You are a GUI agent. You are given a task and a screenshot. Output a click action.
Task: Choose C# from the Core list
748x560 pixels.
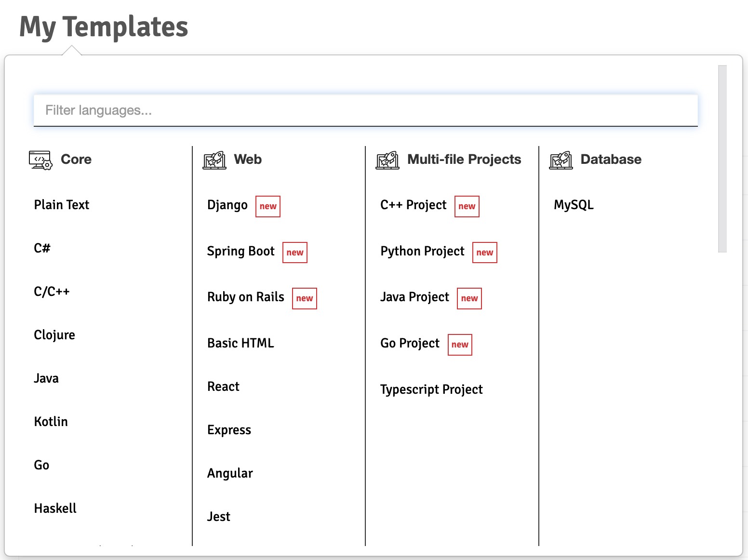coord(42,248)
